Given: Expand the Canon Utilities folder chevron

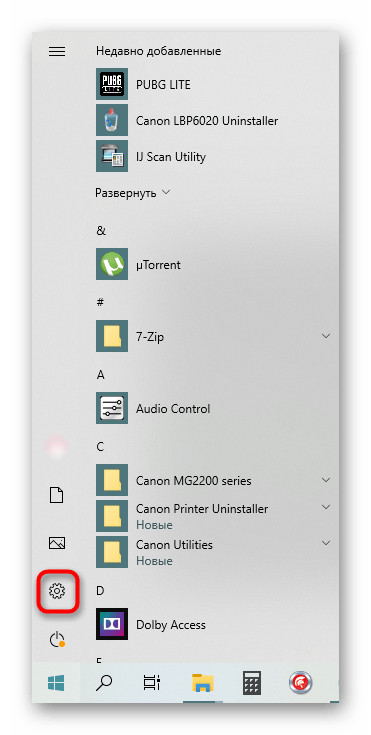Looking at the screenshot, I should coord(326,543).
